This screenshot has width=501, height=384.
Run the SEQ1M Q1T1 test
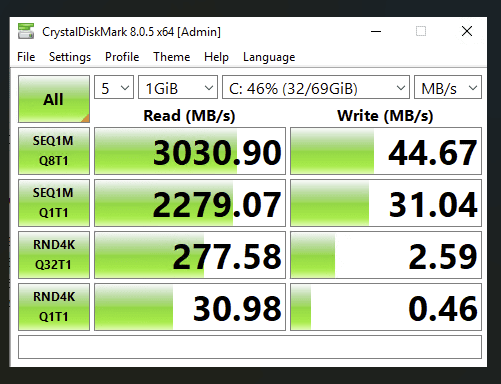[54, 203]
